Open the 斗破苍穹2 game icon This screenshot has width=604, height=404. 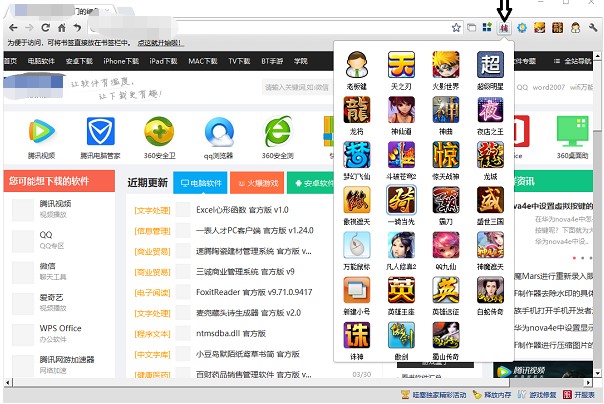pos(401,155)
